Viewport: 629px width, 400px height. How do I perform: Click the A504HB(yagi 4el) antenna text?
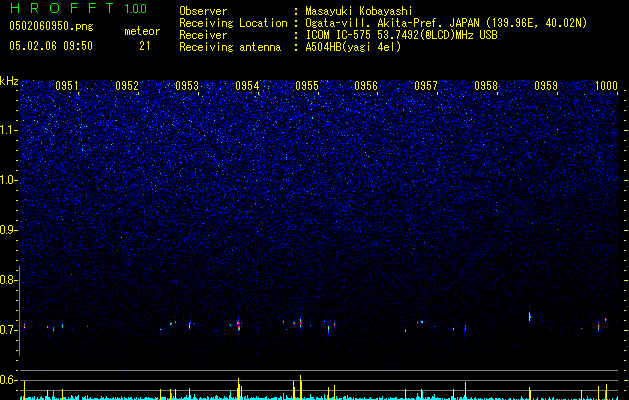pos(353,47)
